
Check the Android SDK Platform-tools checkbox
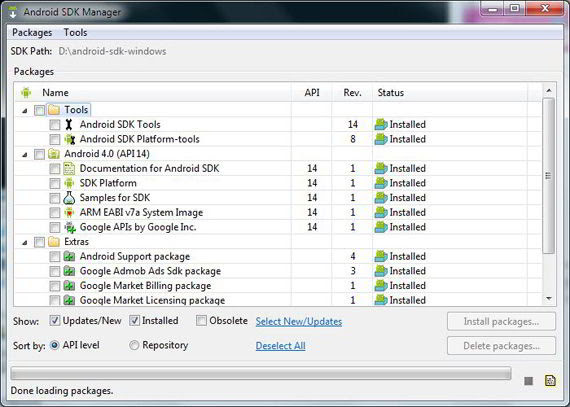(x=55, y=139)
